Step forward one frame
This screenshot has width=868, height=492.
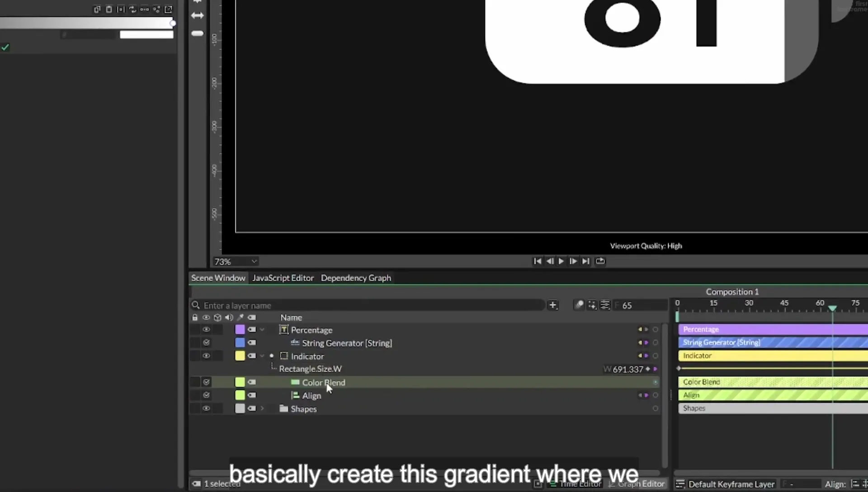click(573, 261)
